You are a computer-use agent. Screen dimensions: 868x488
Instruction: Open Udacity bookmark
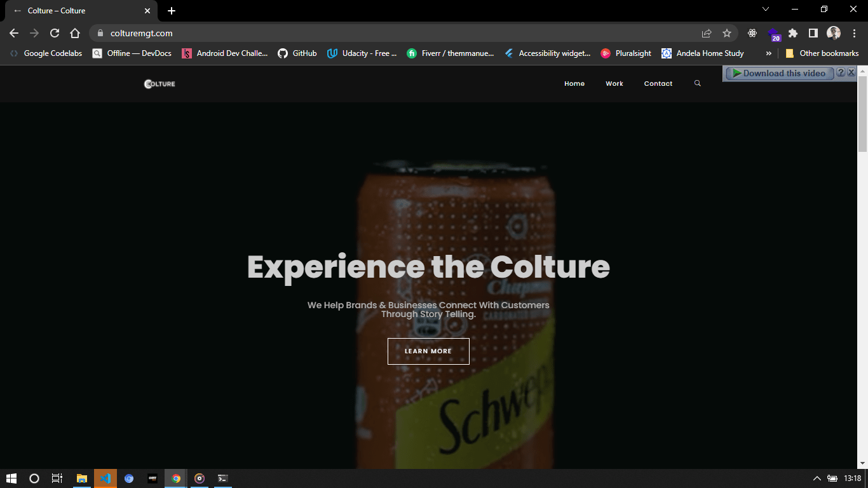click(x=362, y=53)
